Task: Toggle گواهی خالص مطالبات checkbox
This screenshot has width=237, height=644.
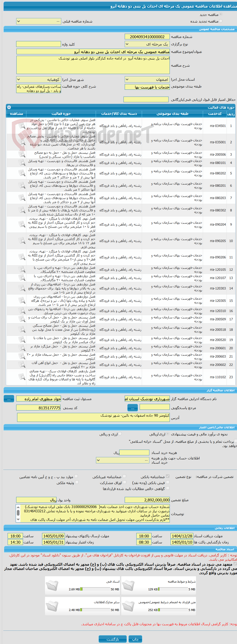Action: click(168, 488)
